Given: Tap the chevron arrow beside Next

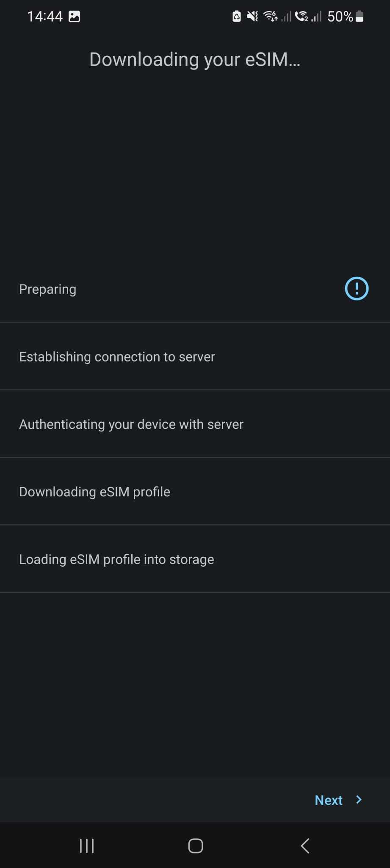Looking at the screenshot, I should pyautogui.click(x=359, y=800).
